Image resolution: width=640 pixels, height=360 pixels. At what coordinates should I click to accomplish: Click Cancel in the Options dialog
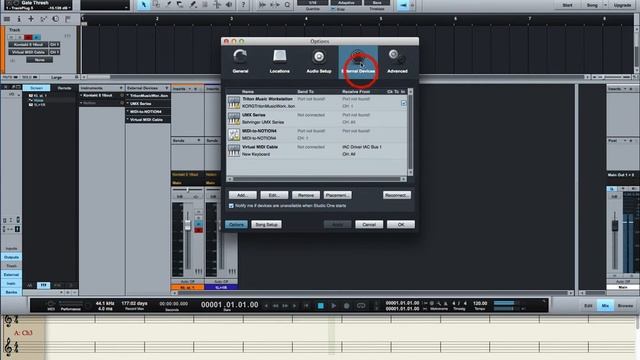click(369, 224)
